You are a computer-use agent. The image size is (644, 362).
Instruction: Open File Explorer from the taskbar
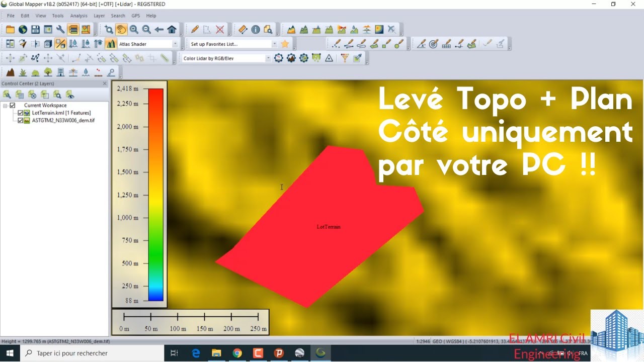point(216,353)
